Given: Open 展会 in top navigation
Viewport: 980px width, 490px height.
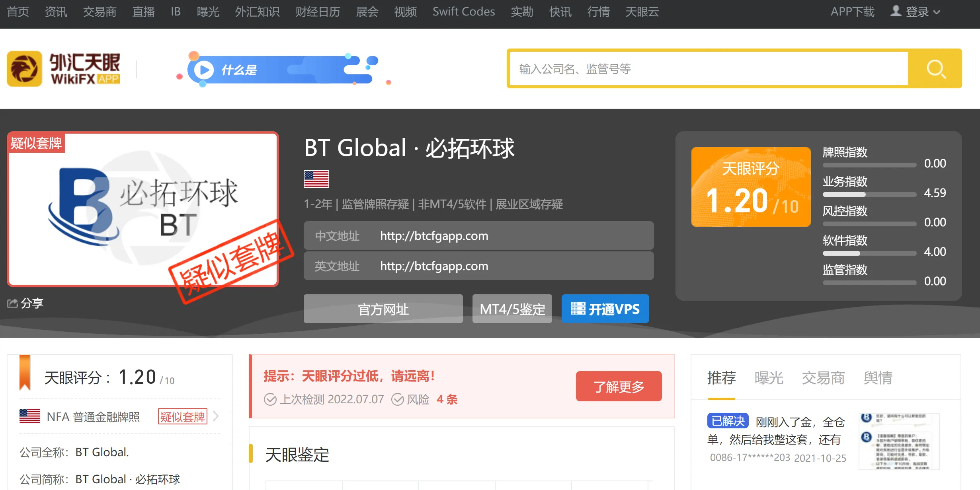Looking at the screenshot, I should point(367,12).
